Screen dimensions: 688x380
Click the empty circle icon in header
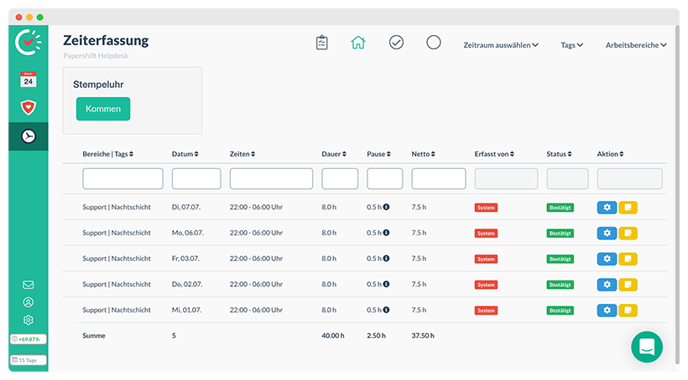pyautogui.click(x=434, y=43)
